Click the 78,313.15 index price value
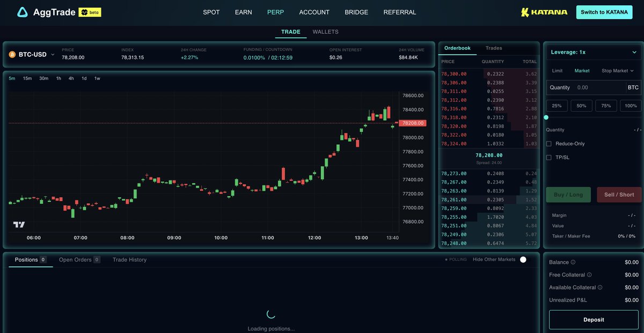 133,57
